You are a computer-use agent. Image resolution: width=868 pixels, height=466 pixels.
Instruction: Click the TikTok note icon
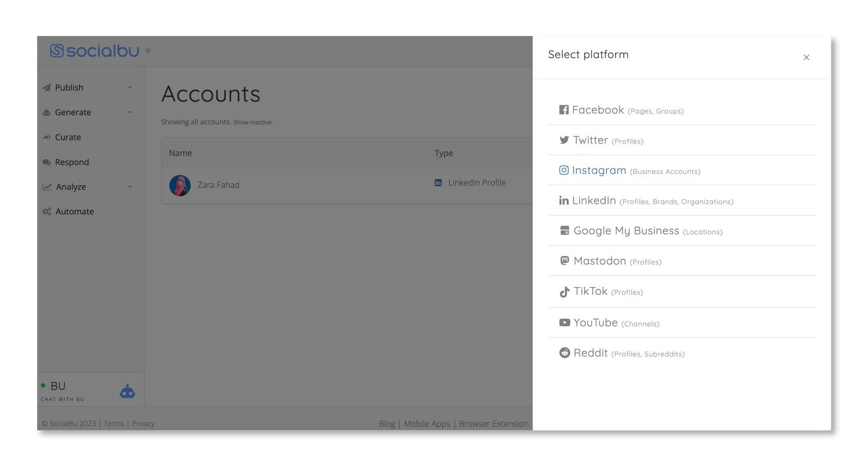pos(565,292)
